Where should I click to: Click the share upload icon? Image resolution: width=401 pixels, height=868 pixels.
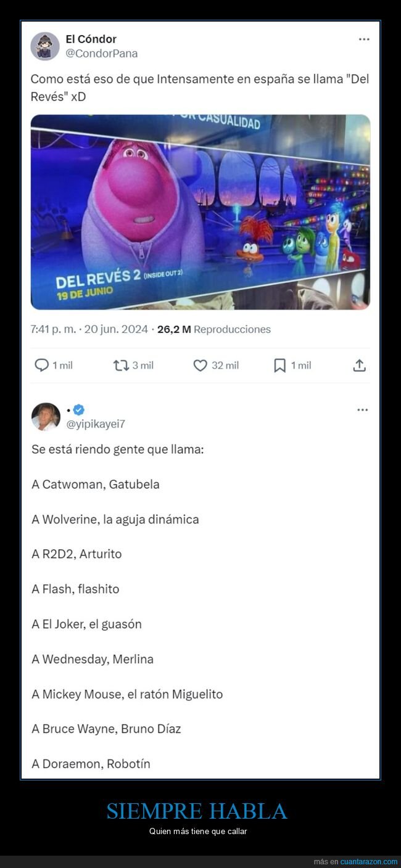[x=359, y=366]
